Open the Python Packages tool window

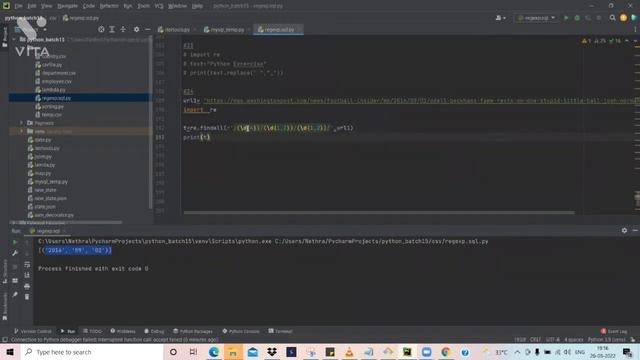point(193,331)
